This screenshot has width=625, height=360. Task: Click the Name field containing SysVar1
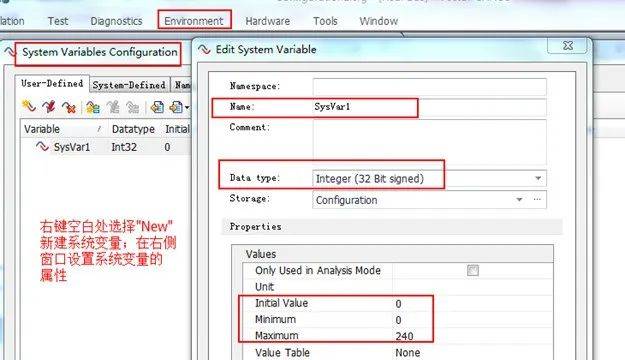(x=430, y=107)
